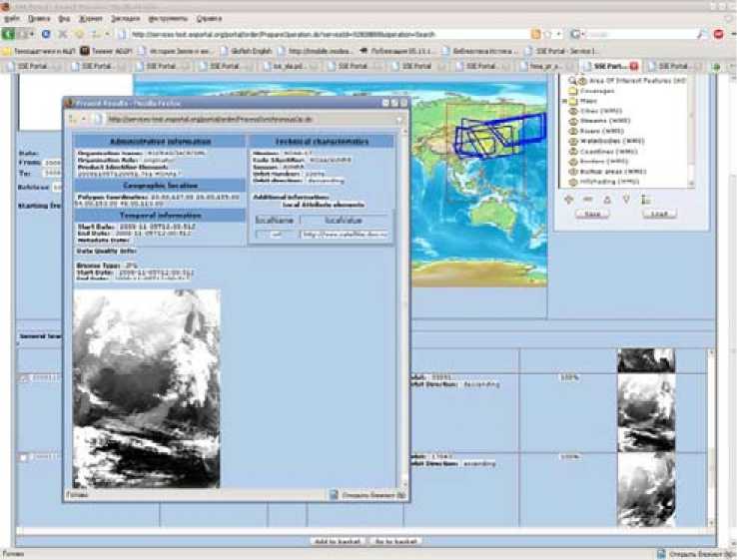Toggle visibility of Rivers (WMS) layer

pos(573,131)
